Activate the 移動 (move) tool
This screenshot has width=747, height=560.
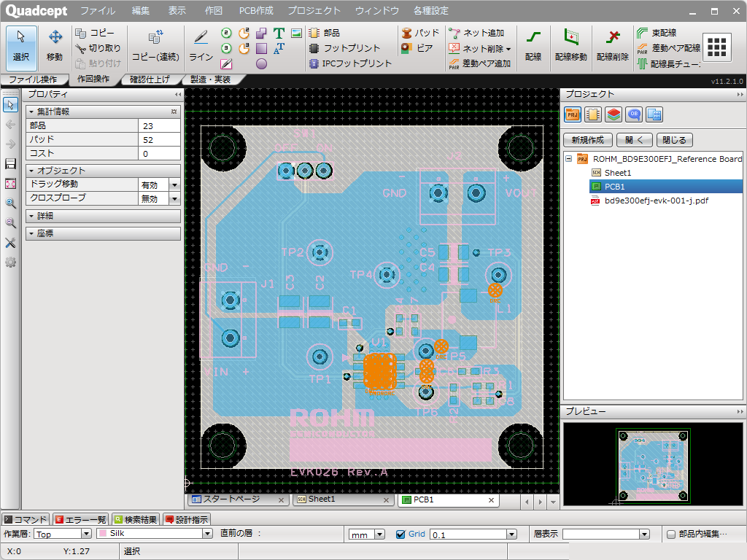pos(55,47)
